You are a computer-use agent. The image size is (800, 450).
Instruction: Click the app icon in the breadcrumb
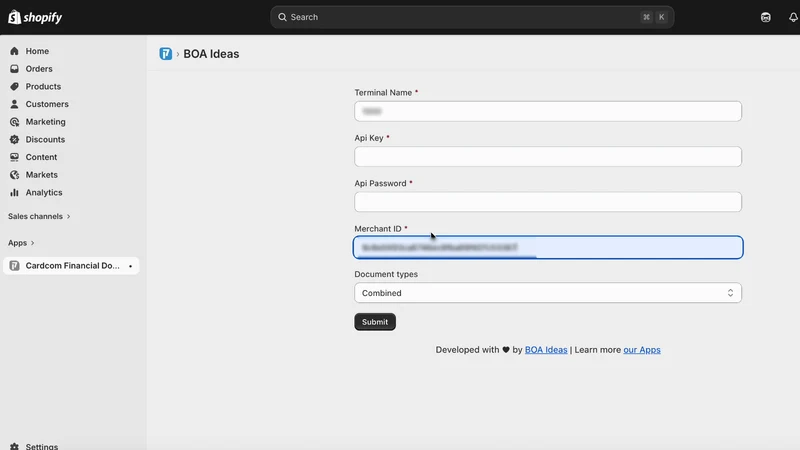[x=165, y=54]
